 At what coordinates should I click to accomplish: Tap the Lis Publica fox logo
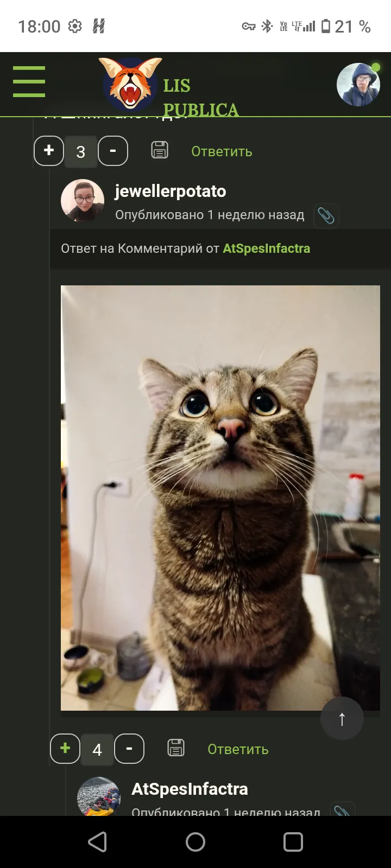pyautogui.click(x=130, y=84)
